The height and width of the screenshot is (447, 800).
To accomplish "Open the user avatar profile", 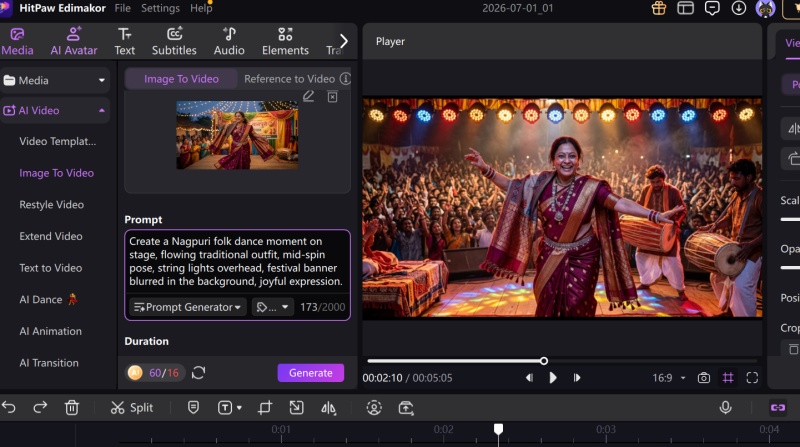I will click(765, 9).
